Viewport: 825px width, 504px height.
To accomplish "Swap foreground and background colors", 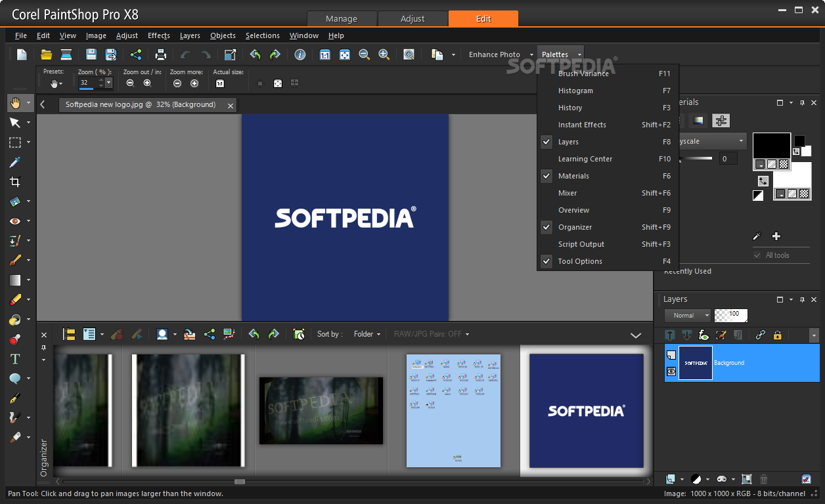I will [x=763, y=180].
